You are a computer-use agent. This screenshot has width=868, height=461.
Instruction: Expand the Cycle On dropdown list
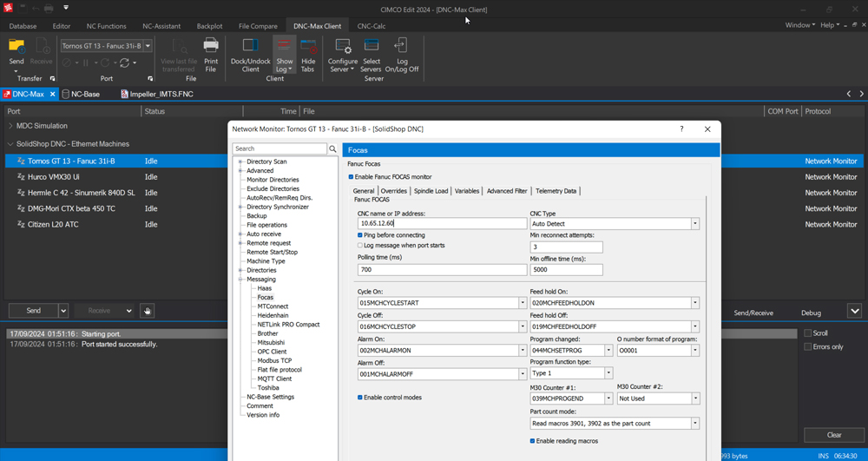click(523, 303)
